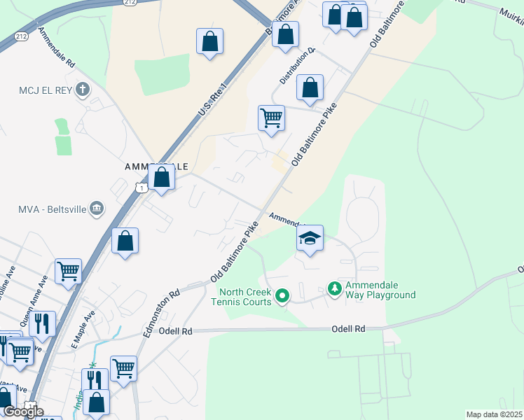
Task: Click the Route 212 highway shield
Action: point(21,36)
